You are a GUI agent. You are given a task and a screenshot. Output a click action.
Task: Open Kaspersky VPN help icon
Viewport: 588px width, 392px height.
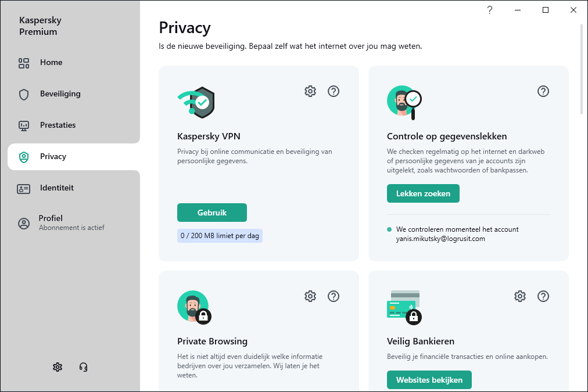pos(334,91)
